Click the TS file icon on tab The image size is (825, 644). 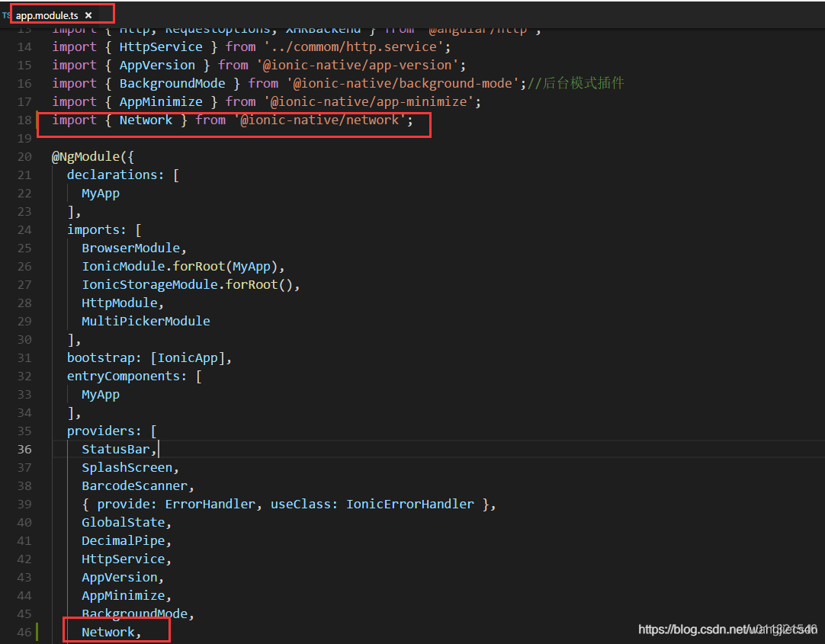[6, 15]
